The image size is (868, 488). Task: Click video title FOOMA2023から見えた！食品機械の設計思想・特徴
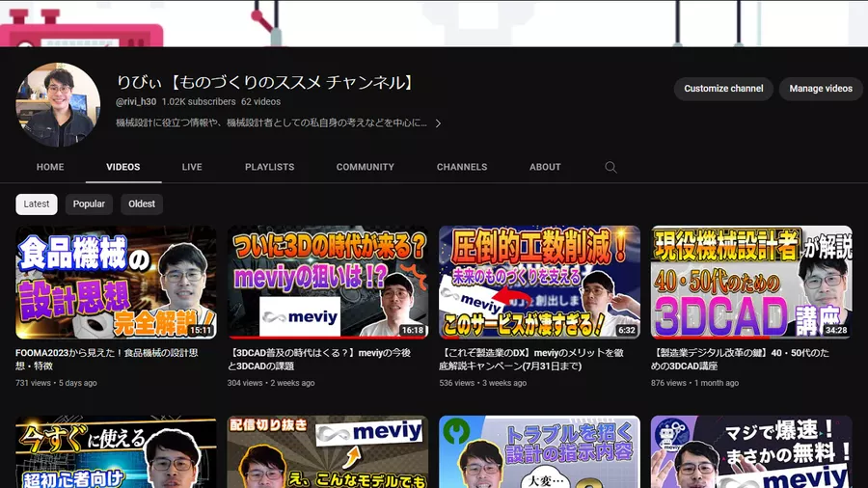(x=107, y=359)
